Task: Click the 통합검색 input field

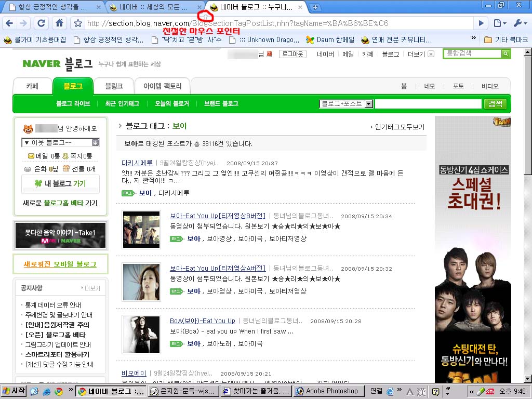Action: pyautogui.click(x=472, y=54)
